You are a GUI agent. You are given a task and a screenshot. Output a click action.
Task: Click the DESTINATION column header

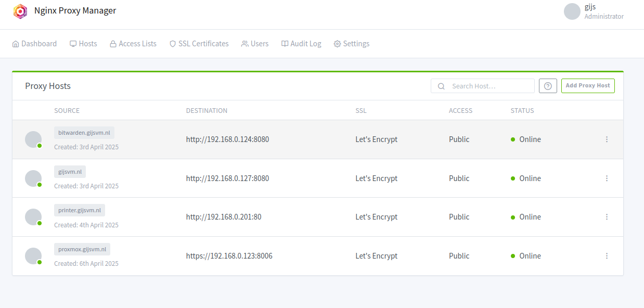(207, 111)
